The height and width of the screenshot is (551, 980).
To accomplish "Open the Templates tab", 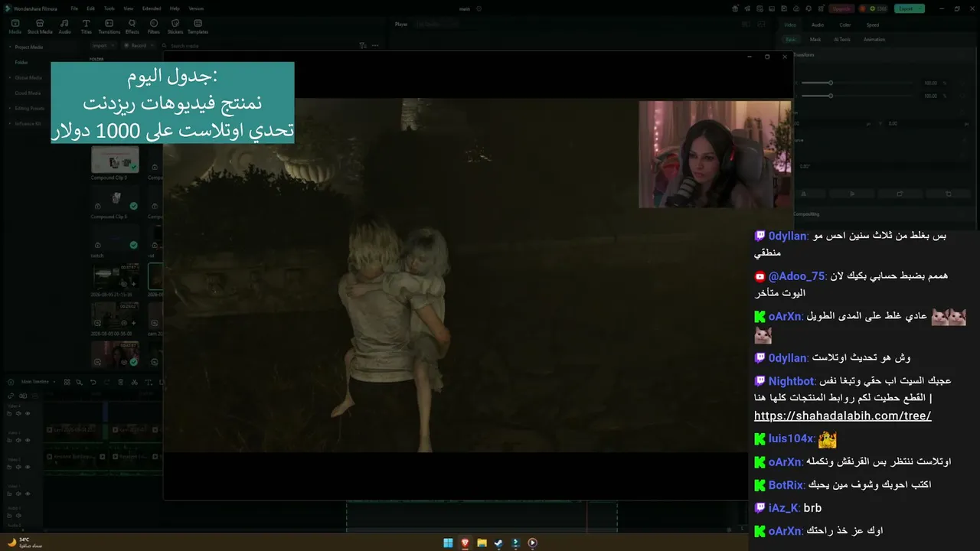I will click(x=198, y=27).
